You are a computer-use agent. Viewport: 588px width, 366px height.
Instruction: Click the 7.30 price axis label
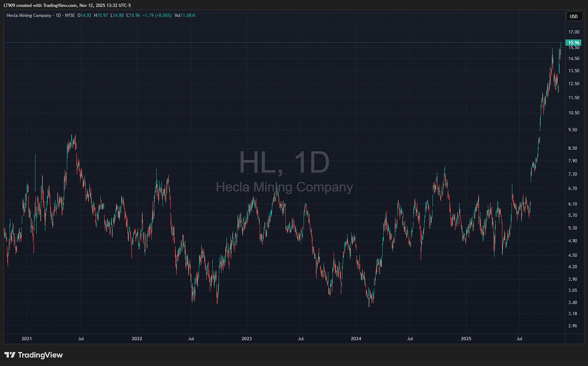(573, 174)
